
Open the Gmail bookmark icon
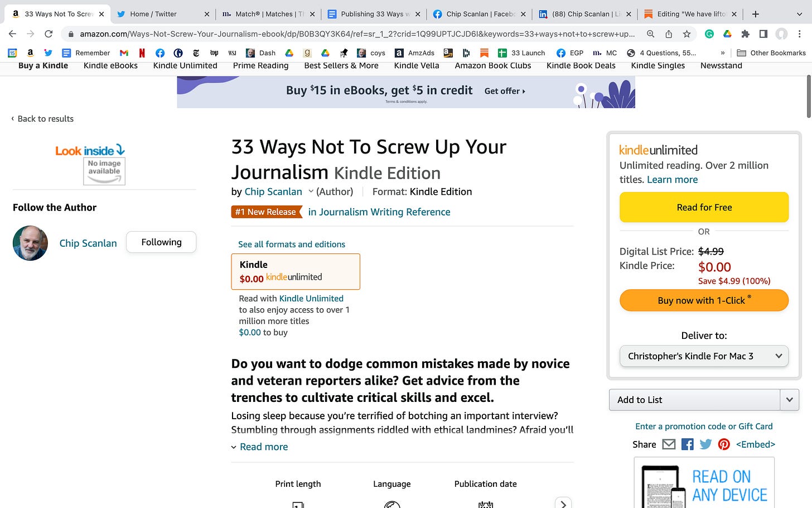pos(124,53)
